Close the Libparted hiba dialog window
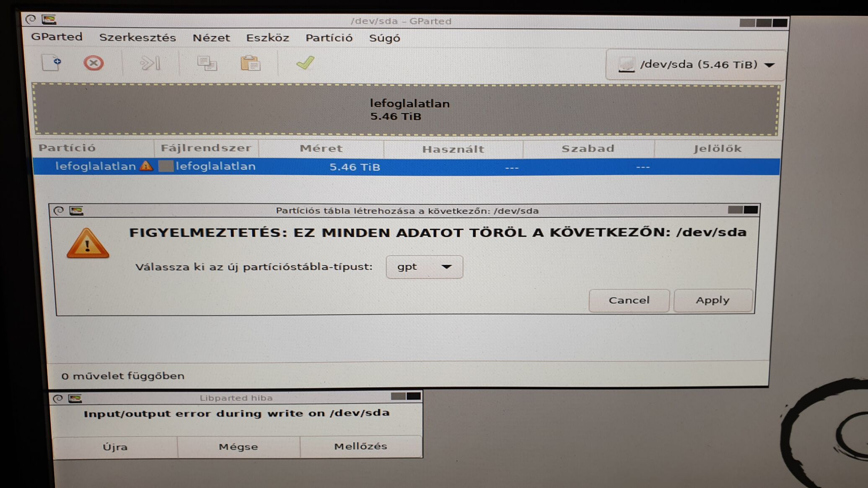Image resolution: width=868 pixels, height=488 pixels. [414, 396]
